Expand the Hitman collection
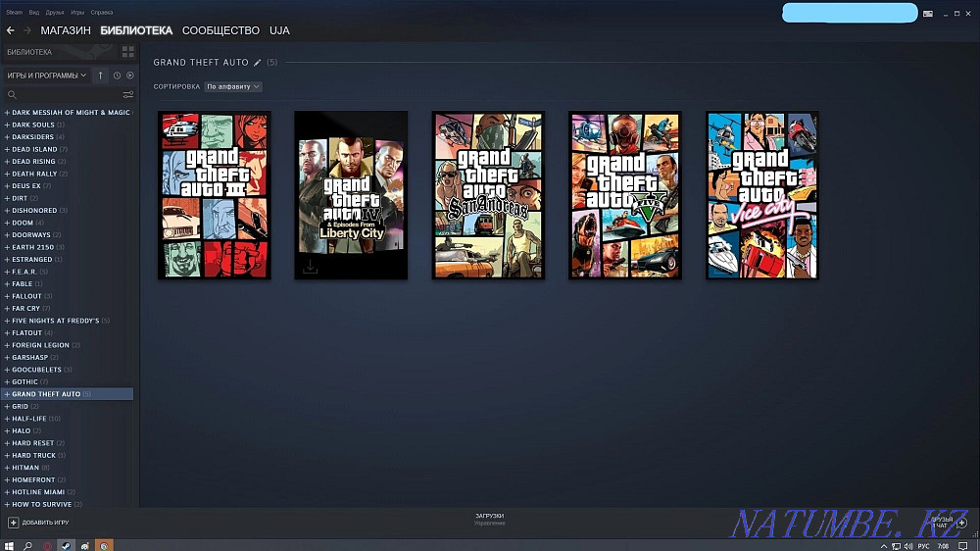Viewport: 980px width, 551px height. point(7,468)
